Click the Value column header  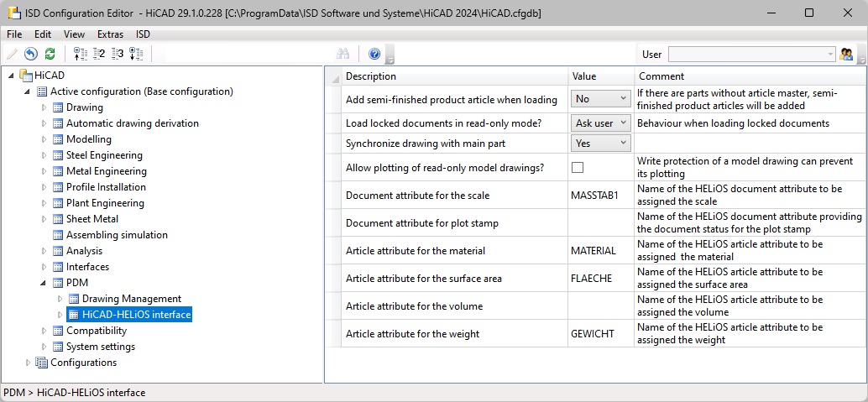[x=601, y=76]
